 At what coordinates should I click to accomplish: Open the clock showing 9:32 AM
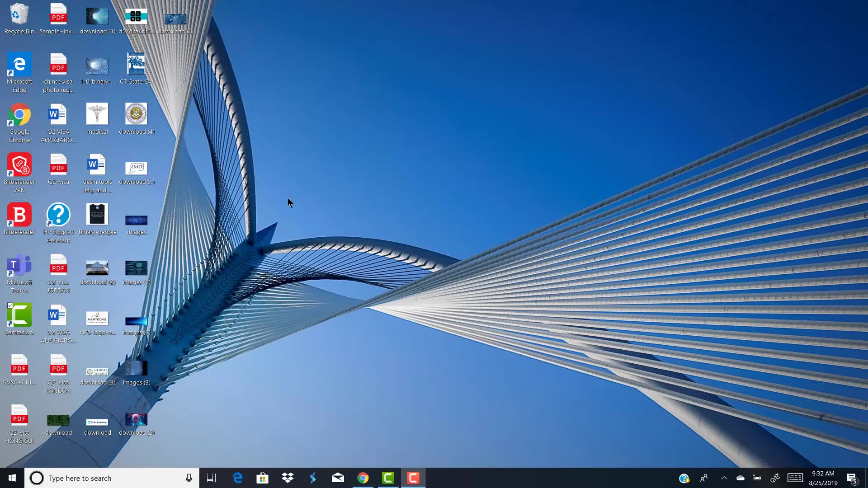pos(823,478)
